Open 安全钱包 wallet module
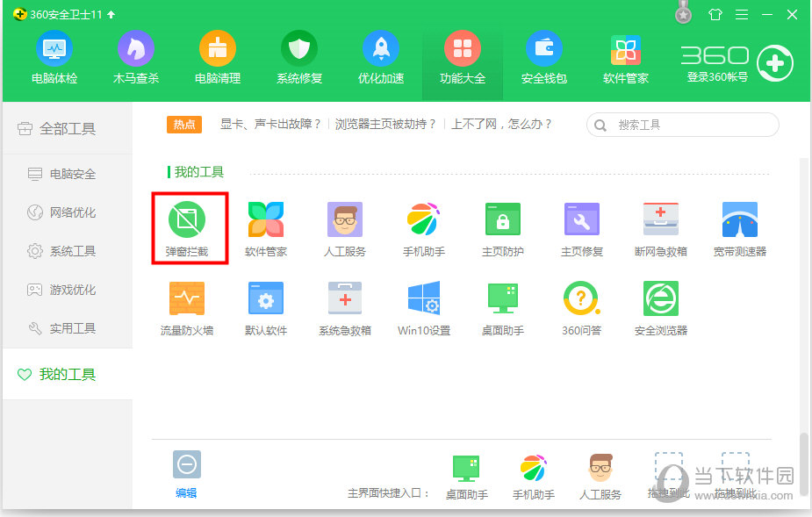 click(x=543, y=58)
